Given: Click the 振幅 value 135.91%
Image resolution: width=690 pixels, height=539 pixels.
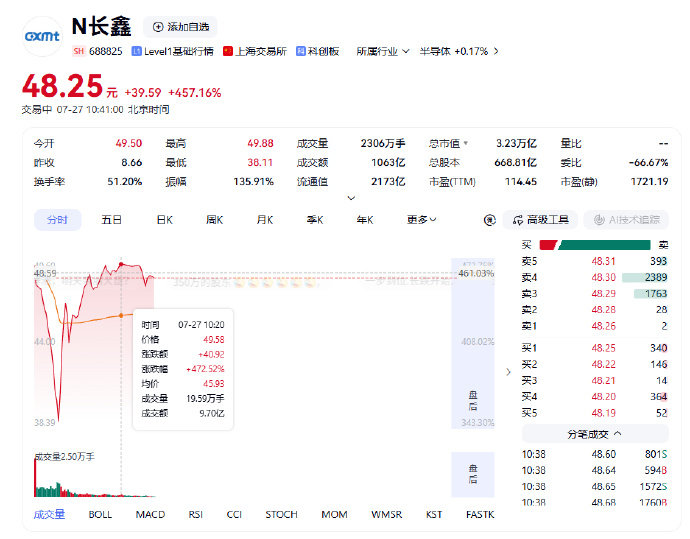Looking at the screenshot, I should click(x=253, y=182).
